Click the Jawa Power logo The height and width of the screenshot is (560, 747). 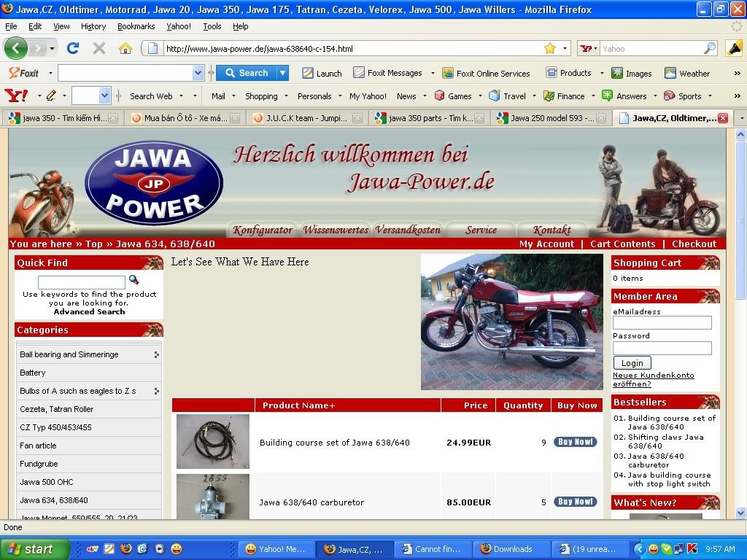click(154, 183)
